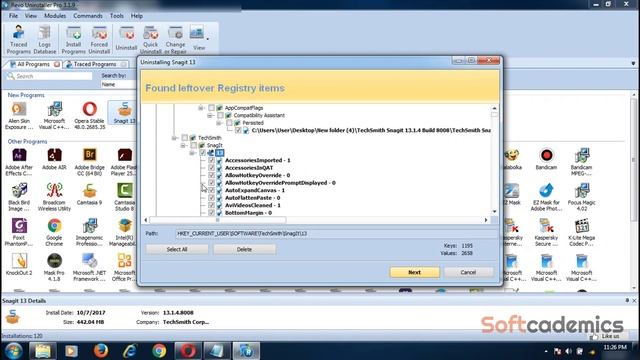
Task: Select KnockOut 2 program icon
Action: 19,264
